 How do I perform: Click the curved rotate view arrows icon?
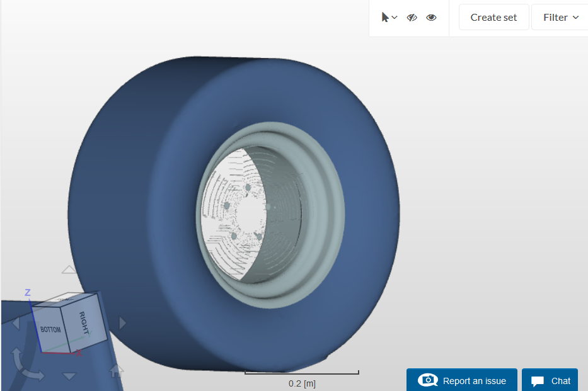click(26, 366)
